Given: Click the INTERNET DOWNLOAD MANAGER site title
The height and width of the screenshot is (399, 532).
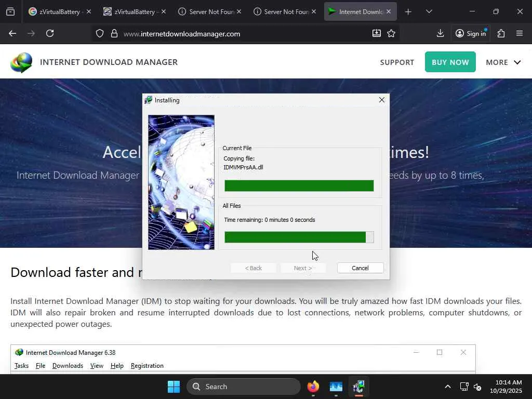Looking at the screenshot, I should (109, 62).
